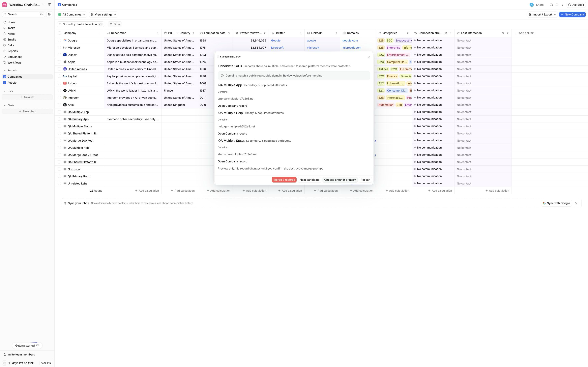This screenshot has width=588, height=367.
Task: Check the Disney row checkbox
Action: (59, 55)
